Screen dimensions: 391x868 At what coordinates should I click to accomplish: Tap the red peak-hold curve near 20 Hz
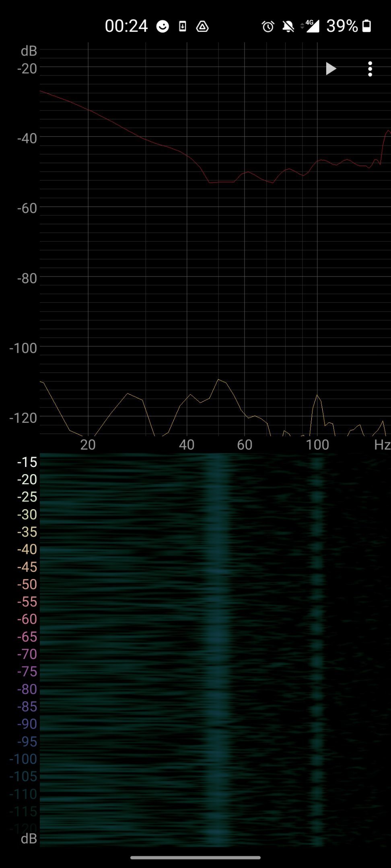pyautogui.click(x=88, y=109)
